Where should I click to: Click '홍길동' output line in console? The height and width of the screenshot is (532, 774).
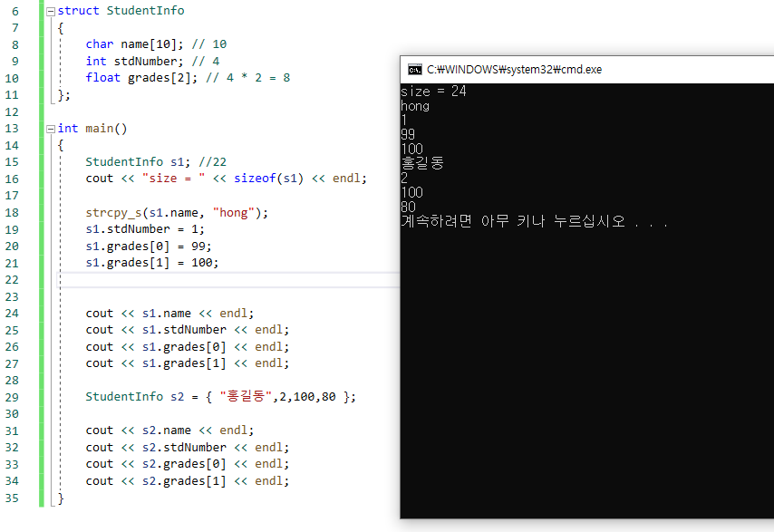[x=422, y=163]
